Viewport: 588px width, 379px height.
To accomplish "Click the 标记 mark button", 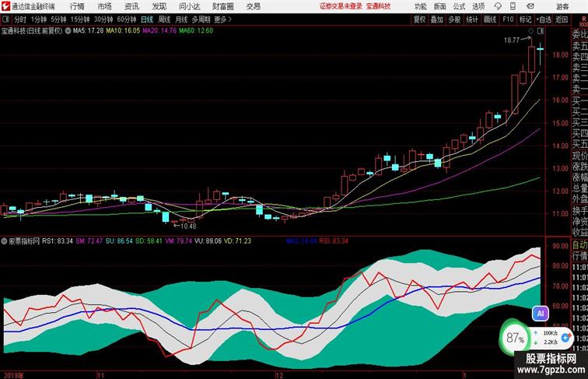I will (525, 19).
